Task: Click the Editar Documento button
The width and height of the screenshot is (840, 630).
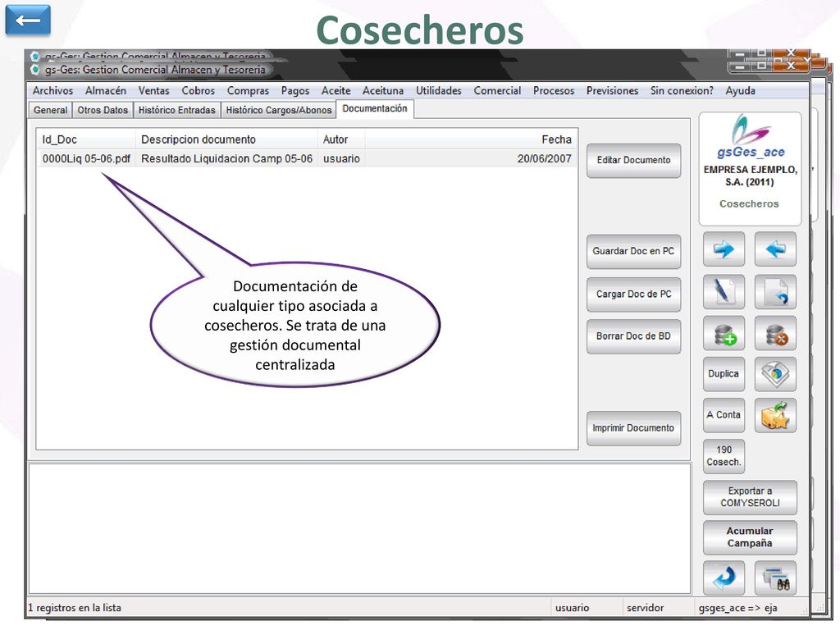Action: (634, 160)
